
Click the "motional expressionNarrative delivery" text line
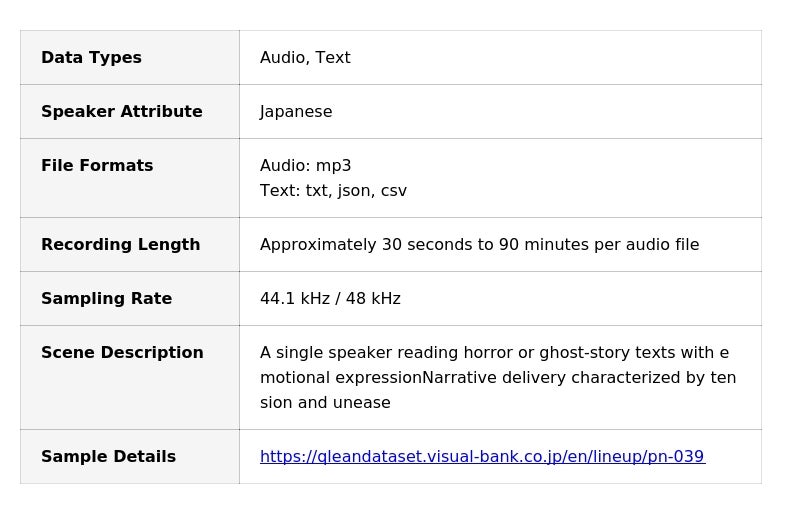(498, 378)
